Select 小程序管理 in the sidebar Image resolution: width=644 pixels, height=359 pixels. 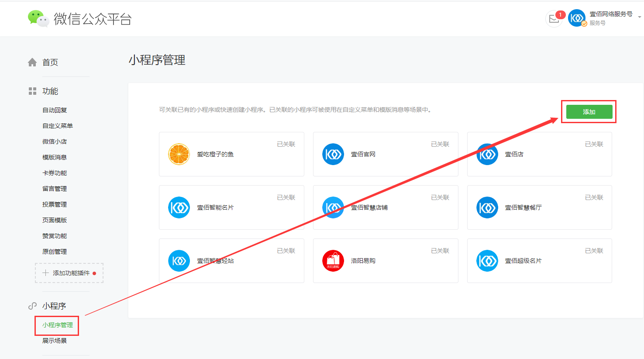[58, 325]
